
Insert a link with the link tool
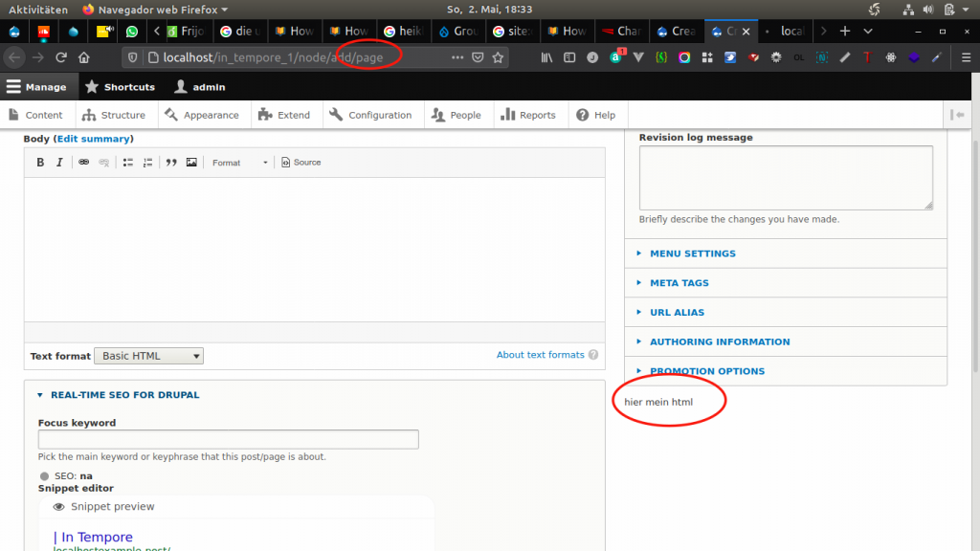(x=84, y=163)
